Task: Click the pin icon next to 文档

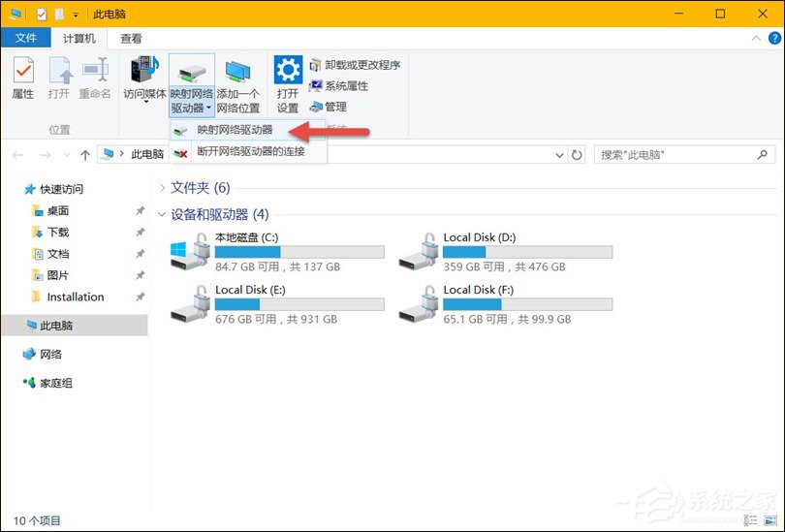Action: 141,254
